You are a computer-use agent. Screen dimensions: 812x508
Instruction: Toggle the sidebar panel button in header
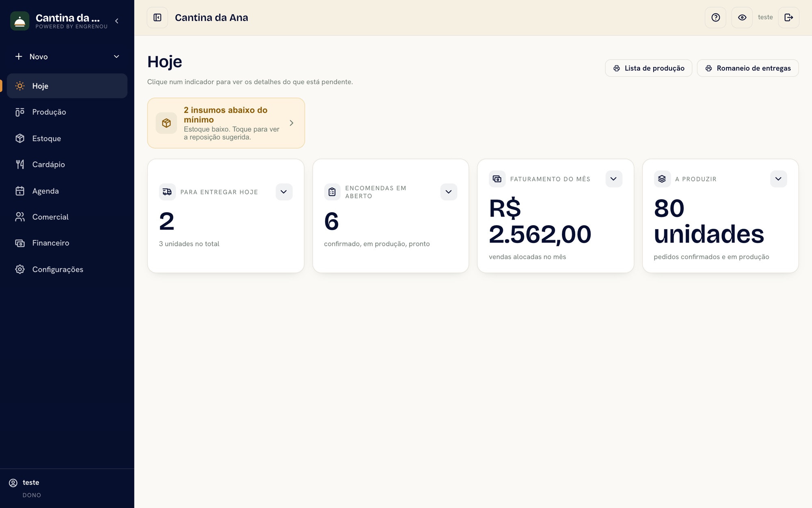[x=158, y=17]
